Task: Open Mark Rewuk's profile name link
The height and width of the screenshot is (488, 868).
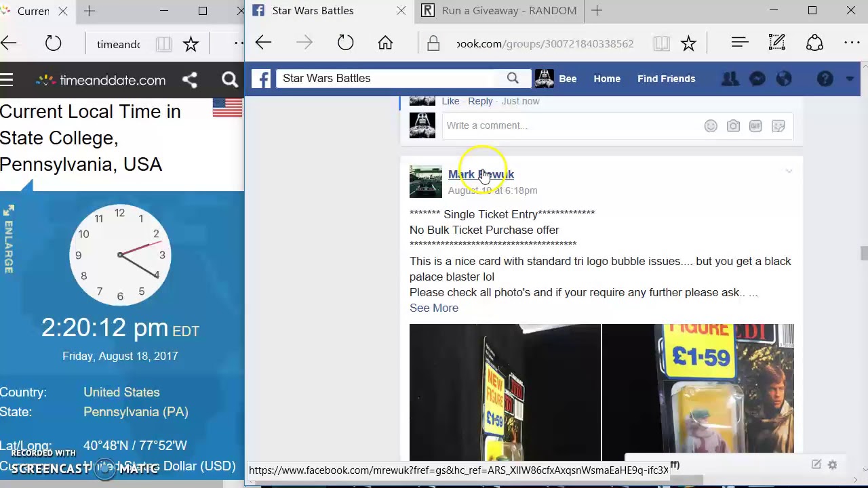Action: [x=481, y=174]
